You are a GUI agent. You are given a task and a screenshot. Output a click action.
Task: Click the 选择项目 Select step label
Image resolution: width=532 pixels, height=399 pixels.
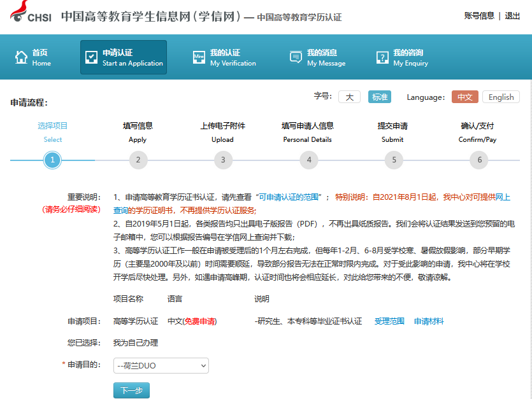[x=53, y=132]
